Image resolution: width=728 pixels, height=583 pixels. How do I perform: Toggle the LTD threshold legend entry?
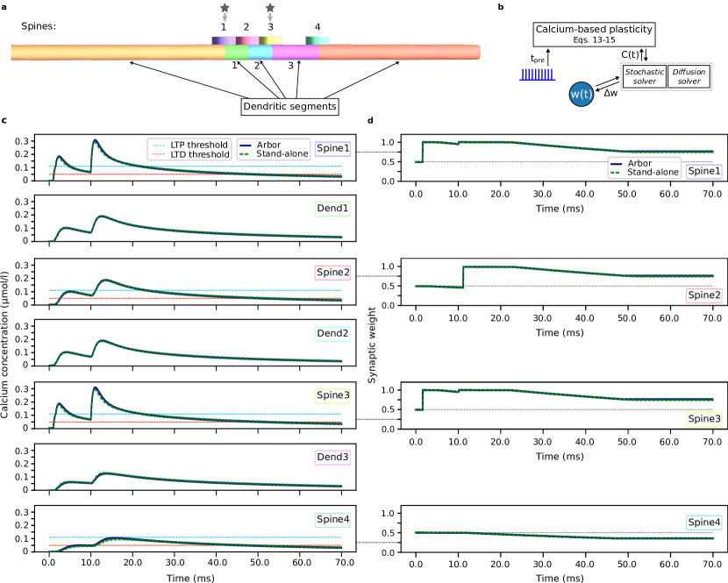click(x=190, y=154)
